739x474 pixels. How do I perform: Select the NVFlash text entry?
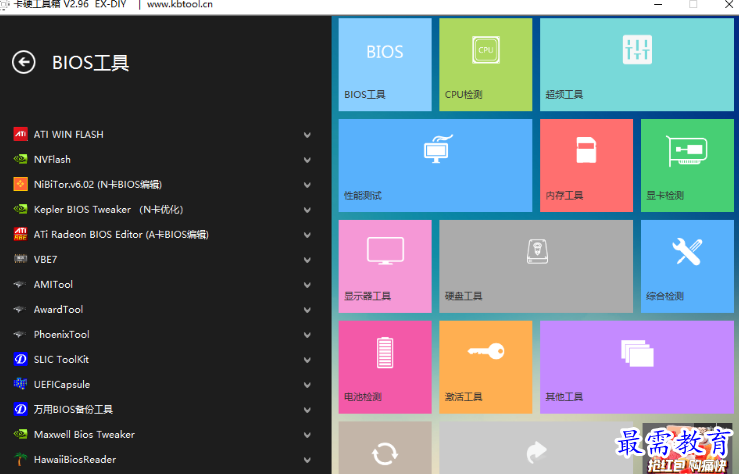[x=52, y=159]
